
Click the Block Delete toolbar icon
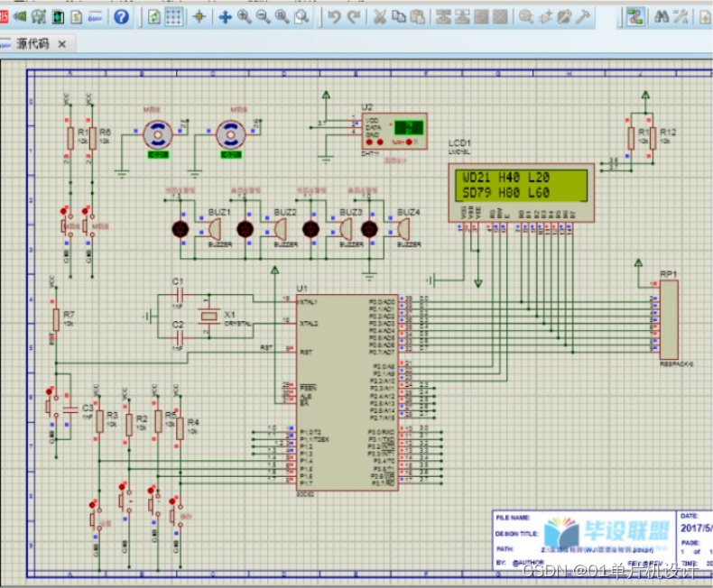(x=500, y=17)
